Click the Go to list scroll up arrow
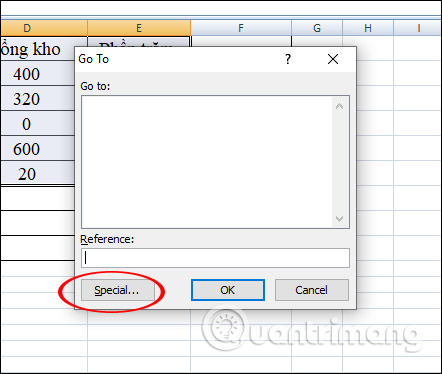442x374 pixels. (340, 107)
